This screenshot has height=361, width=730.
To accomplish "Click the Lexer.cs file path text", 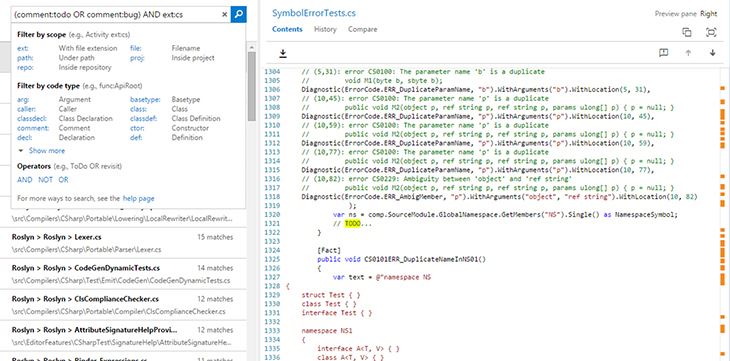I will pyautogui.click(x=87, y=250).
